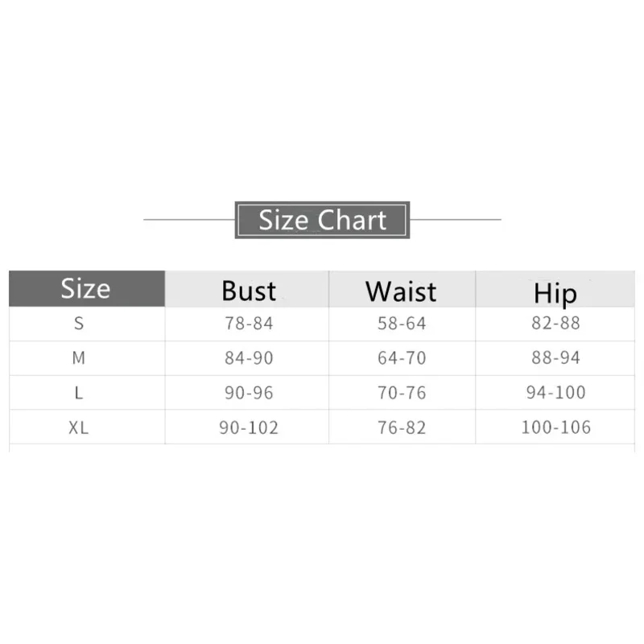Screen dimensions: 644x644
Task: Click the Hip column header
Action: pyautogui.click(x=555, y=293)
